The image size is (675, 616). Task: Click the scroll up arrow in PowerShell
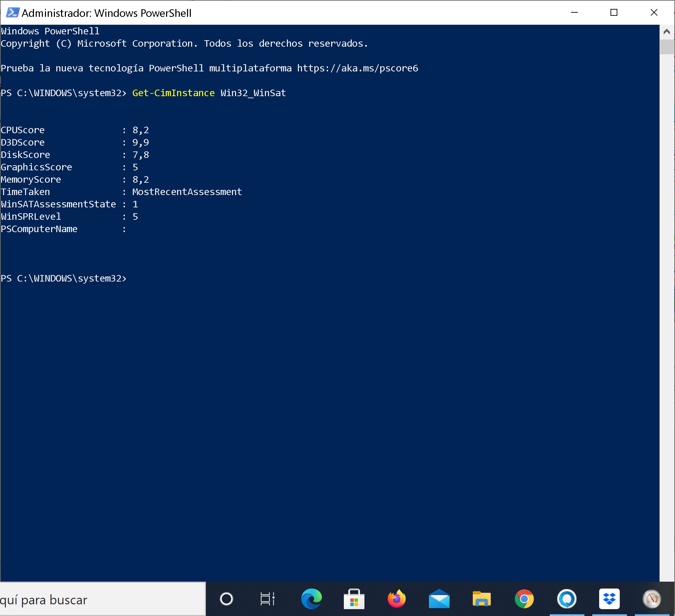point(667,32)
